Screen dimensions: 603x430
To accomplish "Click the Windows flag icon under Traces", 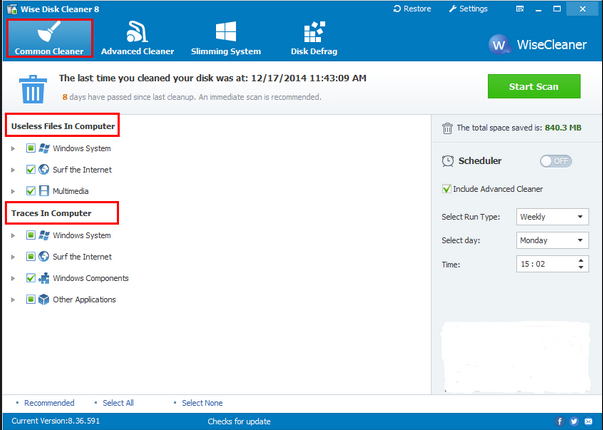I will point(44,235).
